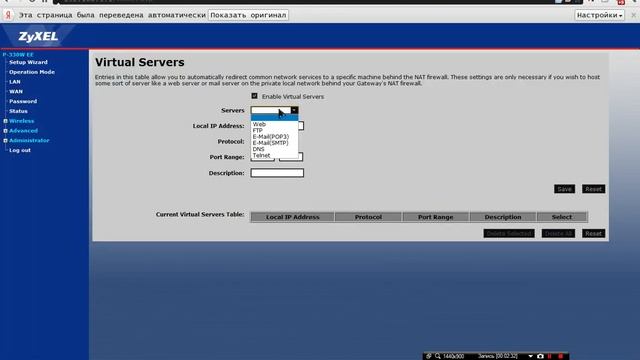Viewport: 640px width, 360px height.
Task: Open the Advanced section link
Action: pos(23,131)
